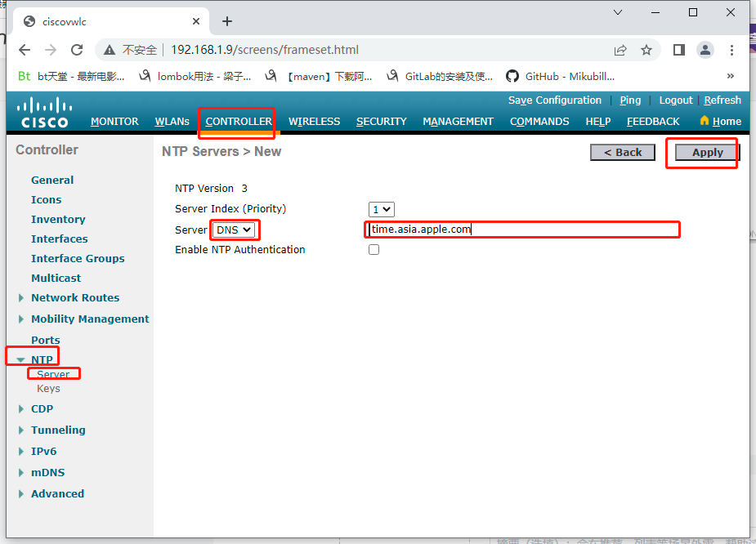Click the browser back arrow
This screenshot has width=756, height=544.
point(25,49)
